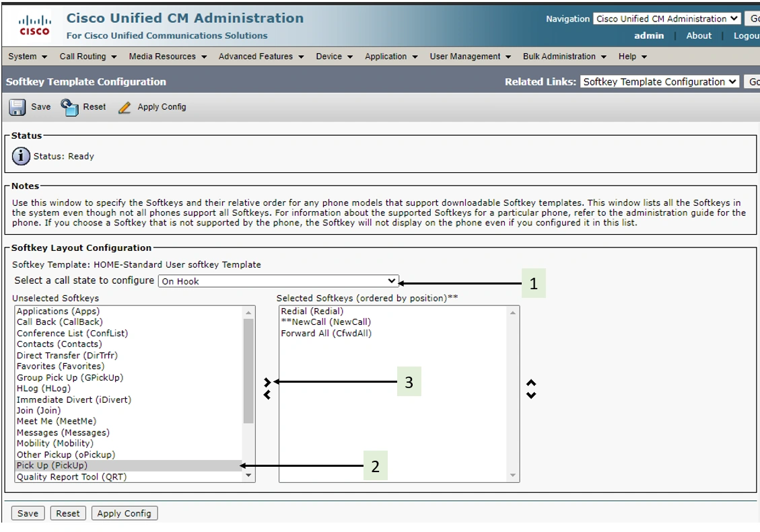Image resolution: width=760 pixels, height=532 pixels.
Task: Click the About link
Action: pos(699,36)
